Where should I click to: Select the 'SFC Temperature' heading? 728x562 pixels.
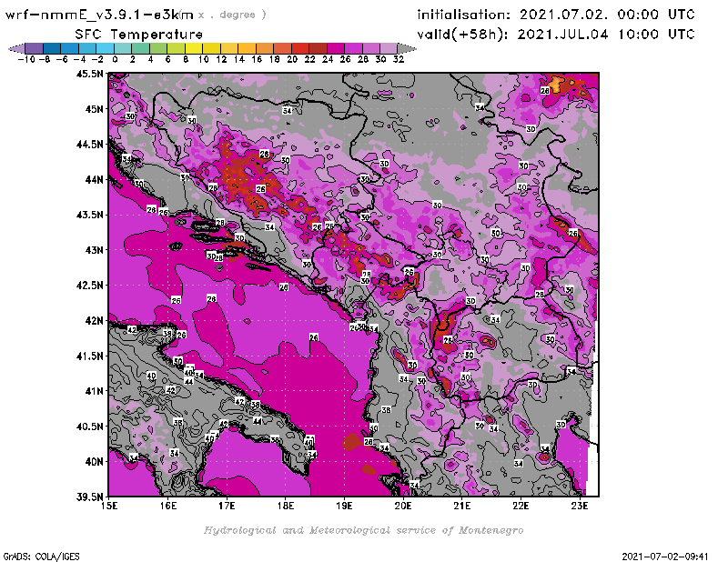point(139,35)
